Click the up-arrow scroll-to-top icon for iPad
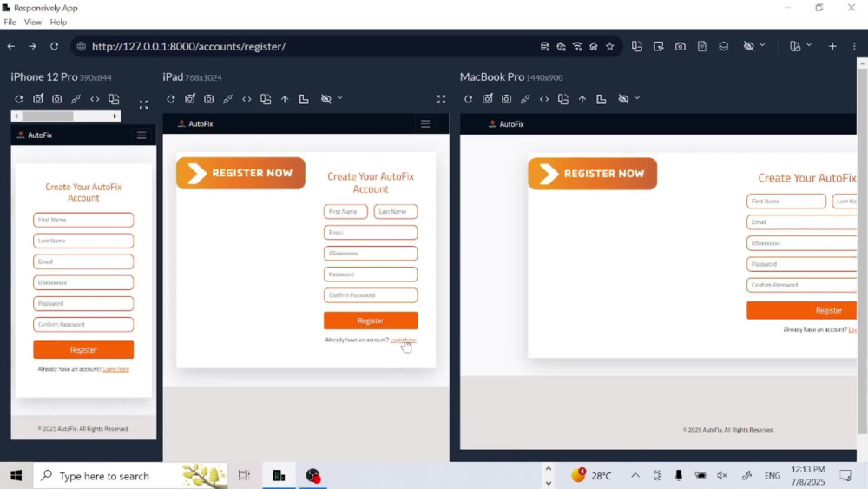This screenshot has height=489, width=868. (285, 99)
